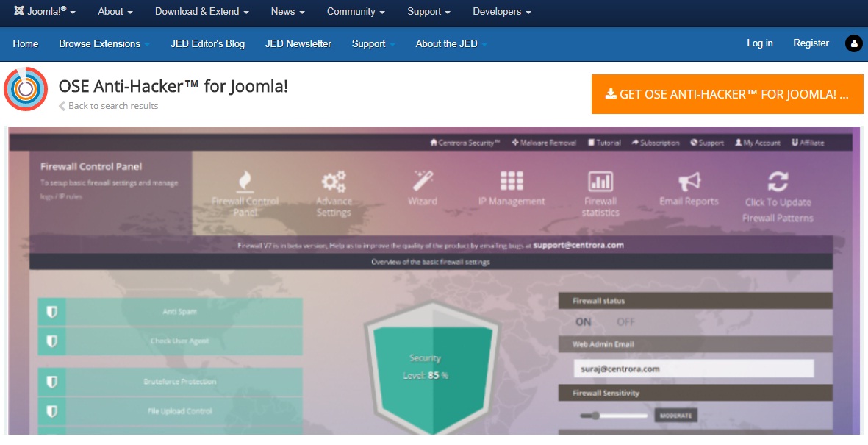Viewport: 868px width, 445px height.
Task: Open IP Management grid icon
Action: tap(512, 181)
